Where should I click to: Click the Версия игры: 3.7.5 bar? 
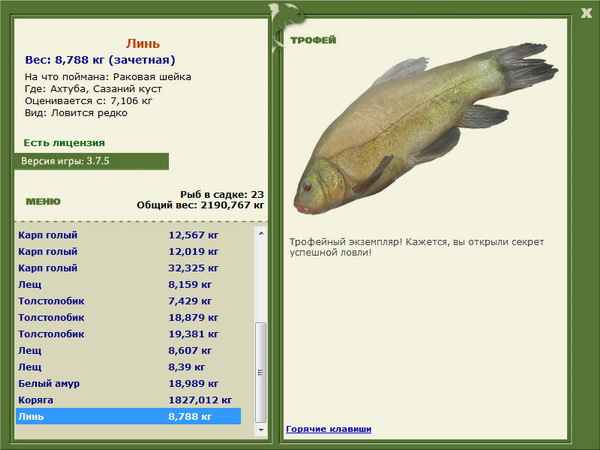pyautogui.click(x=91, y=161)
